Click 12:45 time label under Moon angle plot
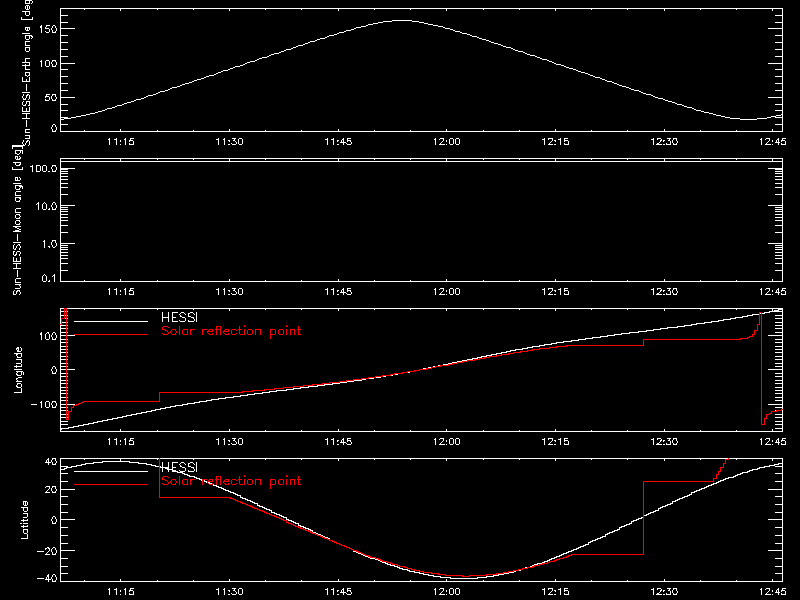Viewport: 800px width, 600px height. pos(773,291)
